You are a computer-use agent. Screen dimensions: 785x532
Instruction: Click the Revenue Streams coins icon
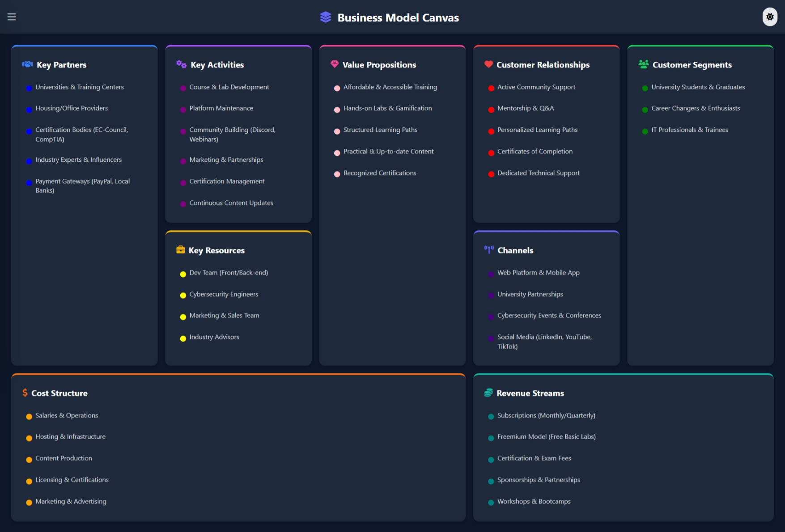488,393
